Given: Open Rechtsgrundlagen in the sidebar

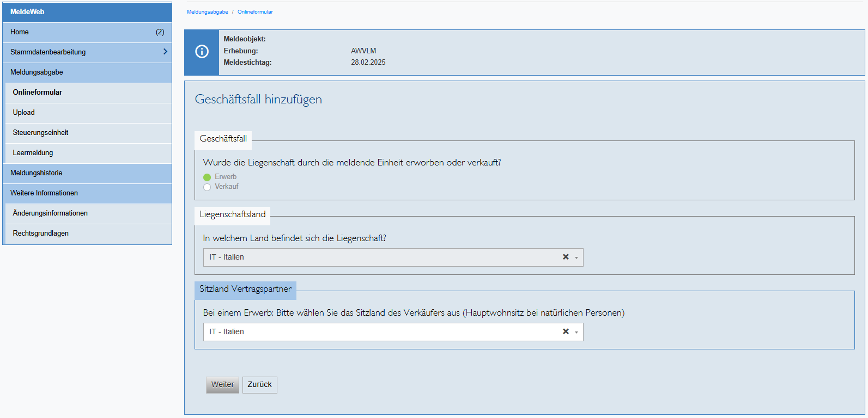Looking at the screenshot, I should (x=40, y=233).
